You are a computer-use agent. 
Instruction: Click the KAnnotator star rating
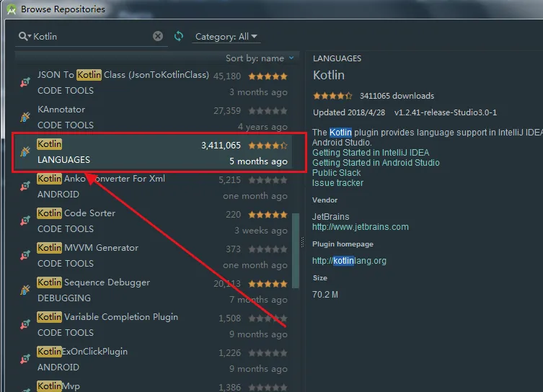pos(268,111)
